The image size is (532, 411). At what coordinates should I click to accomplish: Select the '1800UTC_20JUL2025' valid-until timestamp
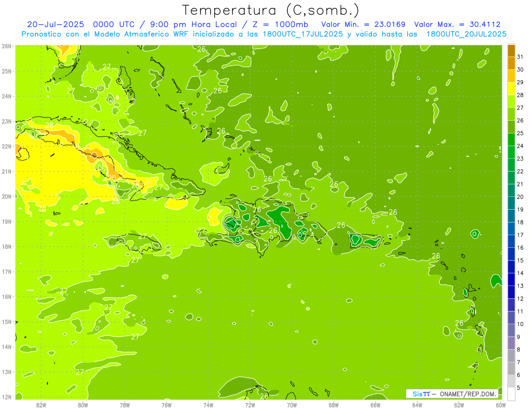tap(466, 34)
